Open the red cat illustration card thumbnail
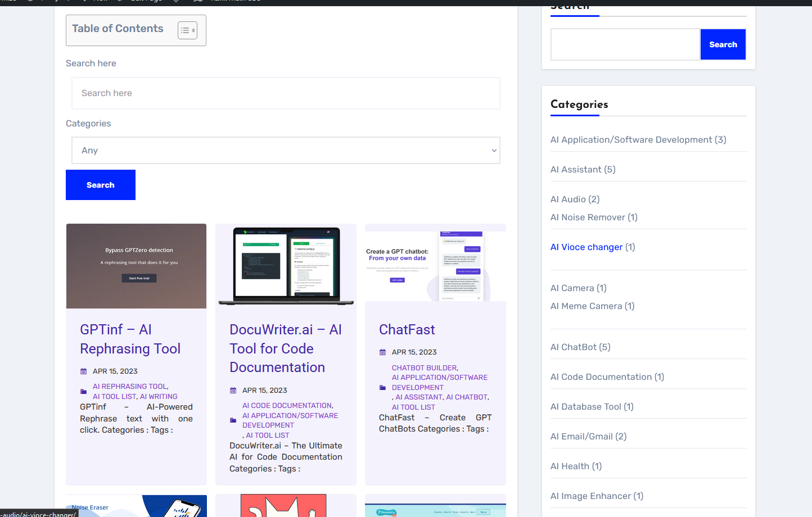Image resolution: width=812 pixels, height=517 pixels. point(283,506)
